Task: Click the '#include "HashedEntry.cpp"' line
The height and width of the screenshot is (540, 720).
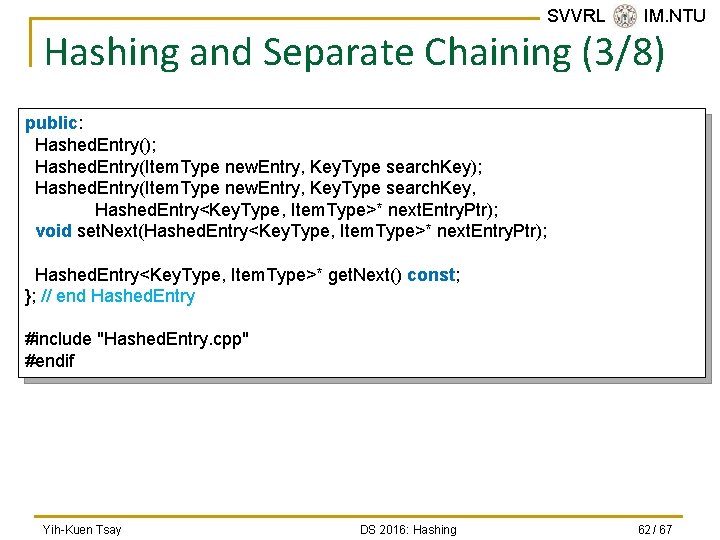Action: [137, 339]
